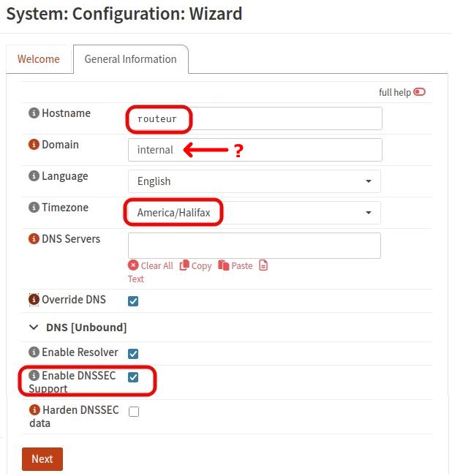Collapse the DNS [Unbound] section
The width and height of the screenshot is (452, 476).
pos(33,327)
